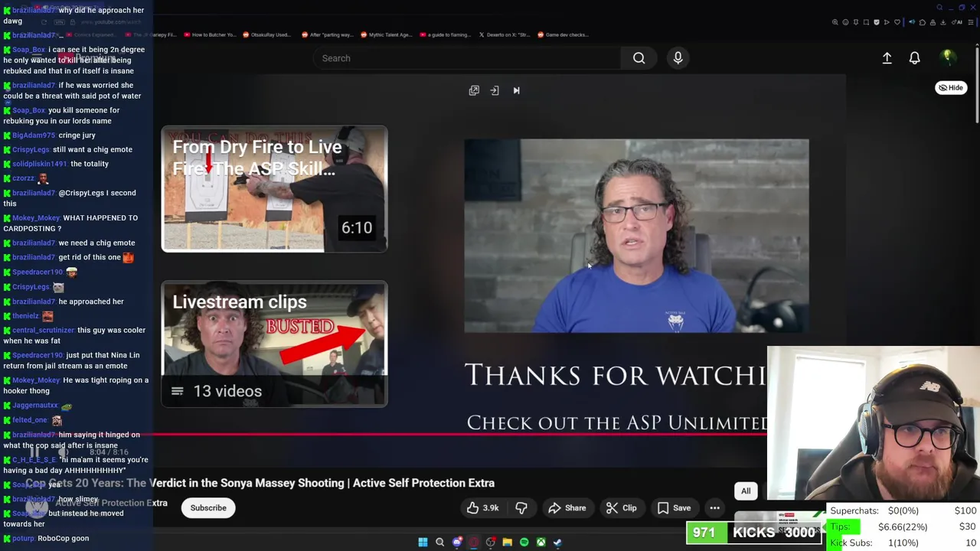Click the browser heart toolbar icon
Screen dimensions: 980x551
tap(897, 22)
